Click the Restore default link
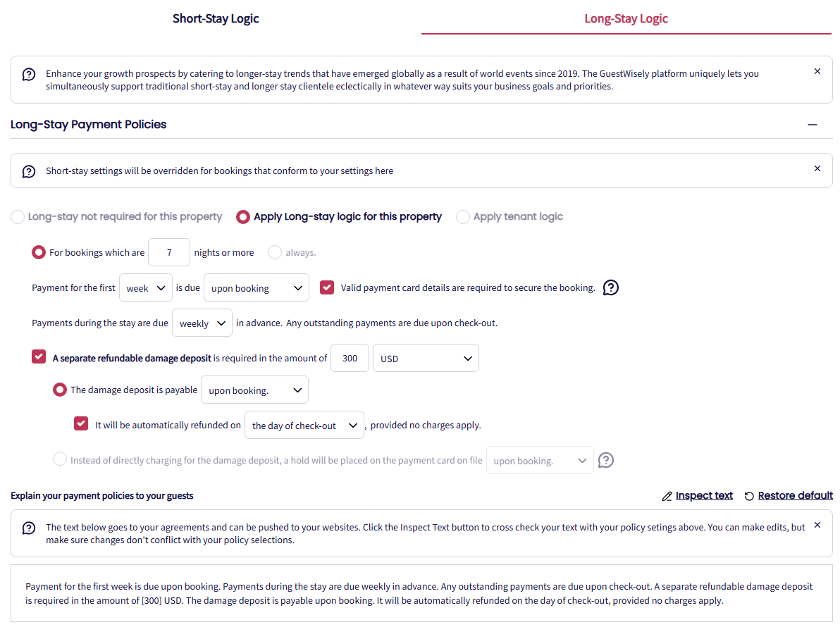The width and height of the screenshot is (840, 627). 795,496
